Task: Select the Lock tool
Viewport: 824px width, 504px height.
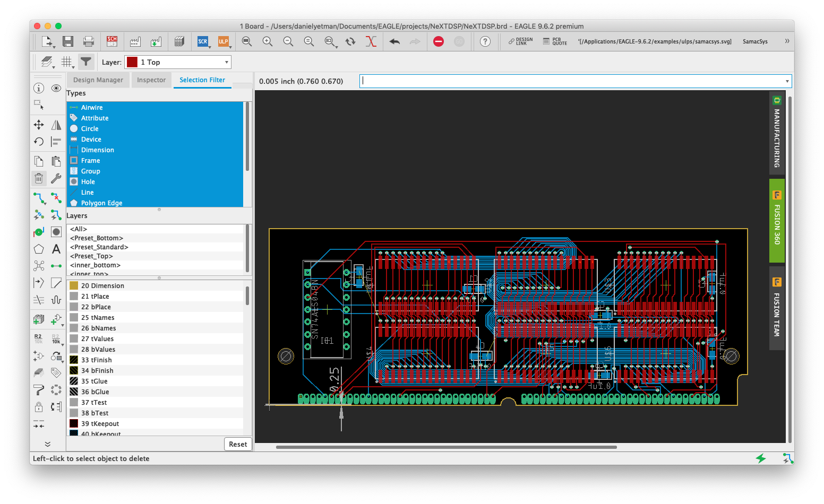Action: (x=39, y=407)
